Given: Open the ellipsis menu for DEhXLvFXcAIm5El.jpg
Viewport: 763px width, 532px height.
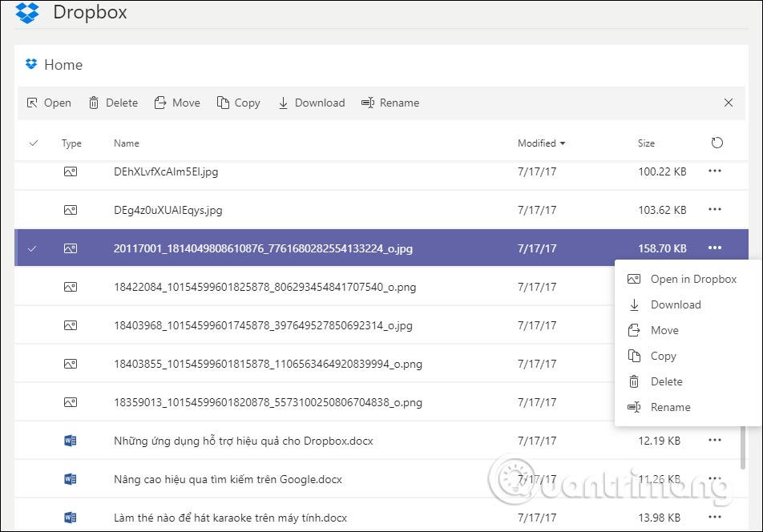Looking at the screenshot, I should point(714,171).
